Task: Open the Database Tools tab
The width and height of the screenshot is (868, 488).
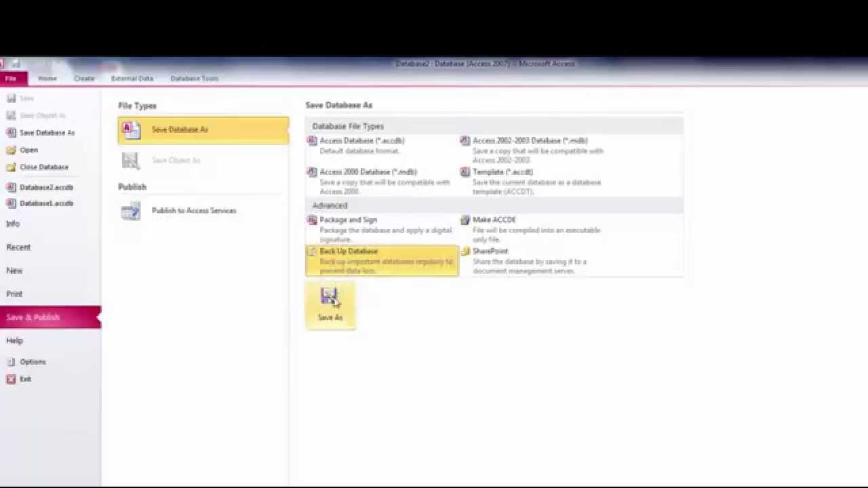Action: 194,79
